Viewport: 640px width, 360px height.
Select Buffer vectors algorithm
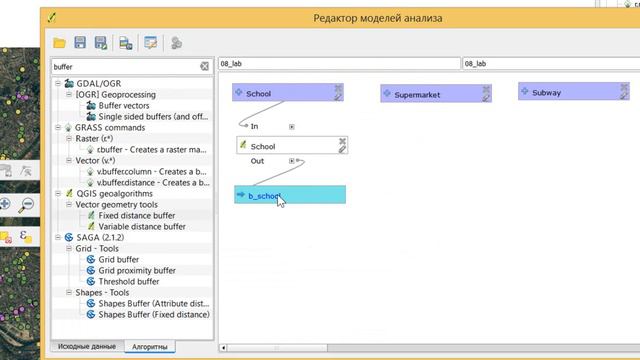(x=124, y=105)
